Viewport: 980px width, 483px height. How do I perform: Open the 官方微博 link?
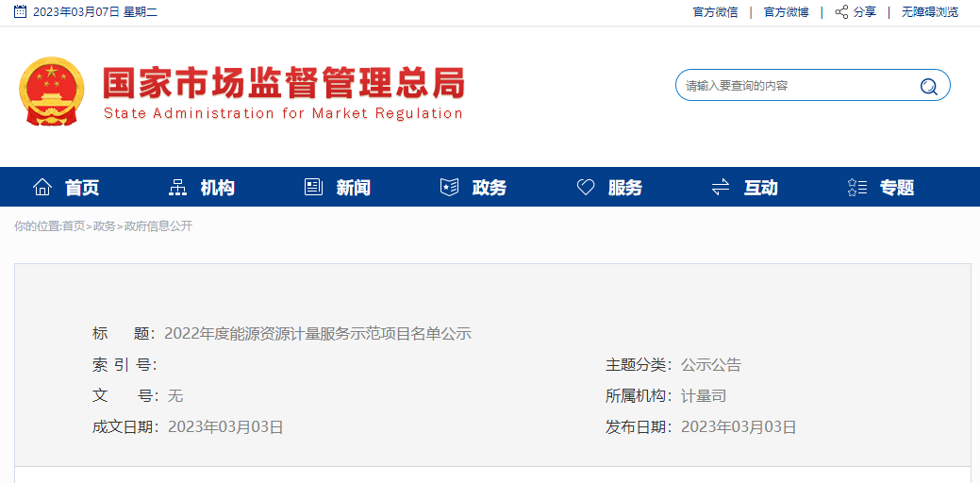click(x=787, y=12)
